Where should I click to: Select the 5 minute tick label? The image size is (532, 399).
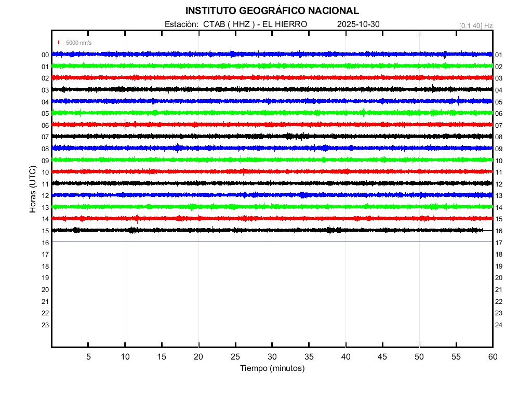88,356
